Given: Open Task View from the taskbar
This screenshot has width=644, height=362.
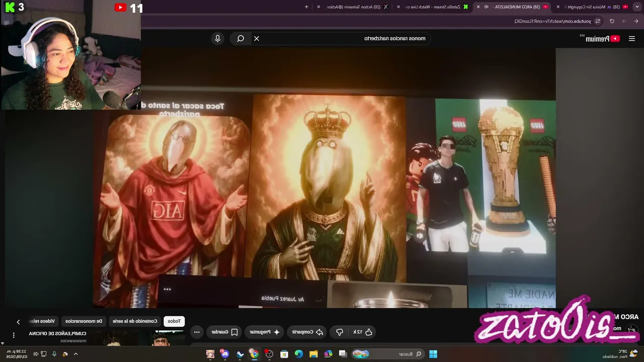Looking at the screenshot, I should point(343,354).
